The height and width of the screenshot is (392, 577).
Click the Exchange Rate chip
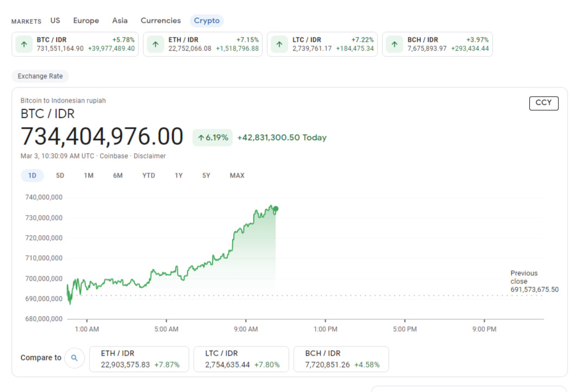pos(41,76)
